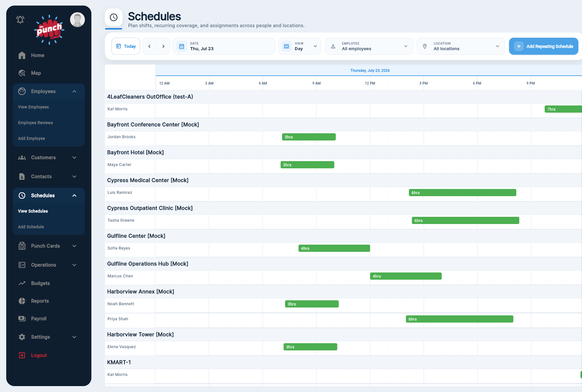Screen dimensions: 582x392
Task: Collapse the Employees menu chevron
Action: pyautogui.click(x=74, y=91)
